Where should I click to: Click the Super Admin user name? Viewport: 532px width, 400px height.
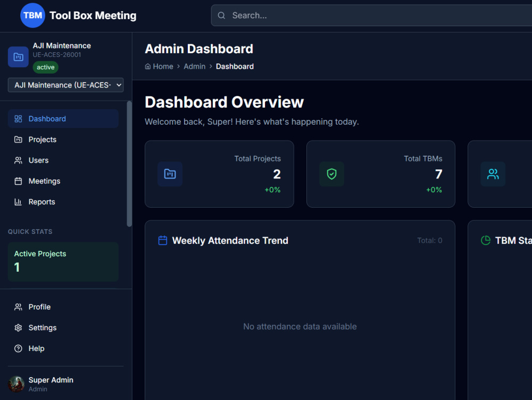pyautogui.click(x=51, y=380)
